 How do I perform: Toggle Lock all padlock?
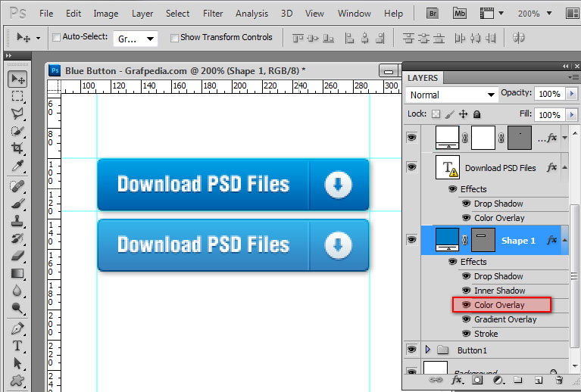click(x=477, y=114)
